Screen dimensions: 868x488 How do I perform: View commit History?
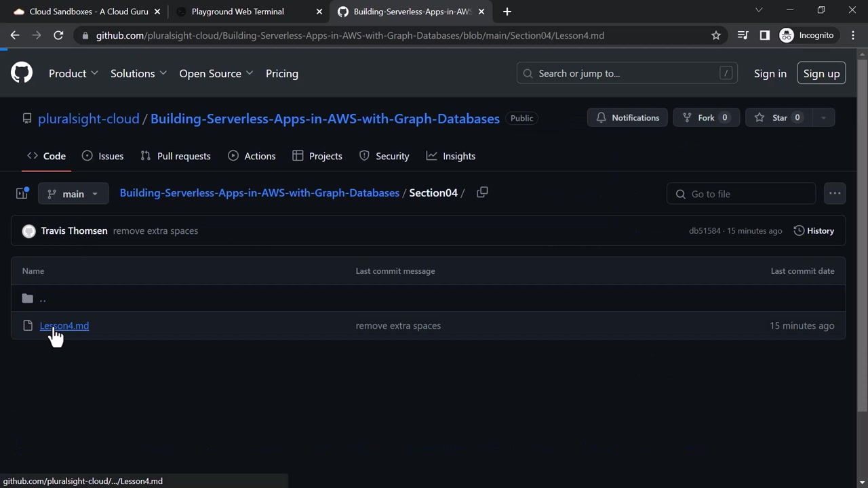point(813,230)
